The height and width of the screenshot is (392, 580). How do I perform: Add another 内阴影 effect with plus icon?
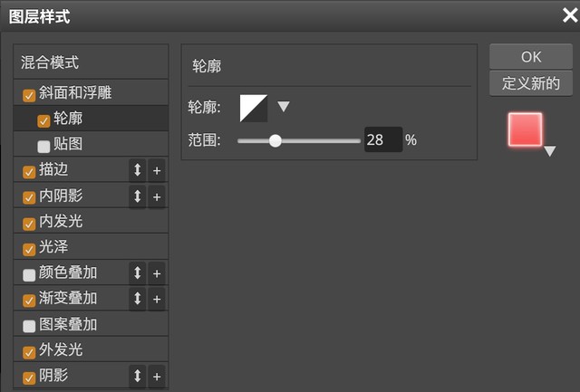pyautogui.click(x=156, y=196)
